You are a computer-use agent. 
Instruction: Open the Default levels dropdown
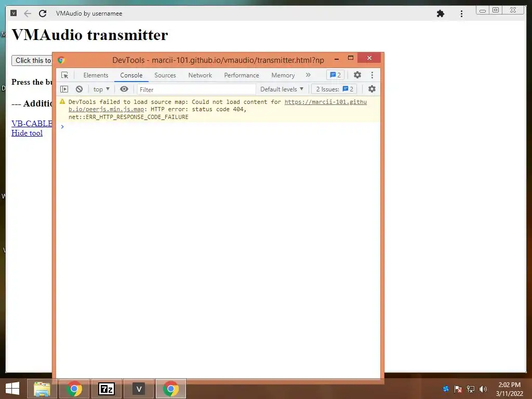coord(282,89)
